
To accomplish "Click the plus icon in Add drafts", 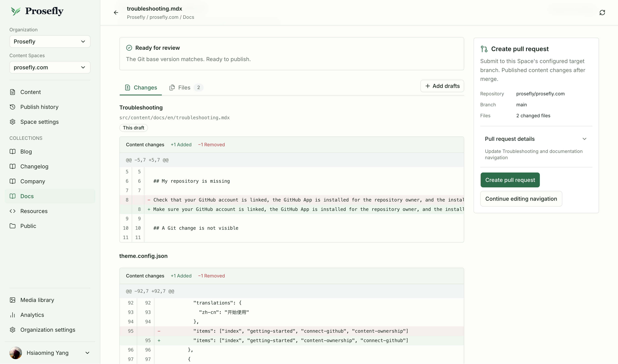I will [x=428, y=86].
